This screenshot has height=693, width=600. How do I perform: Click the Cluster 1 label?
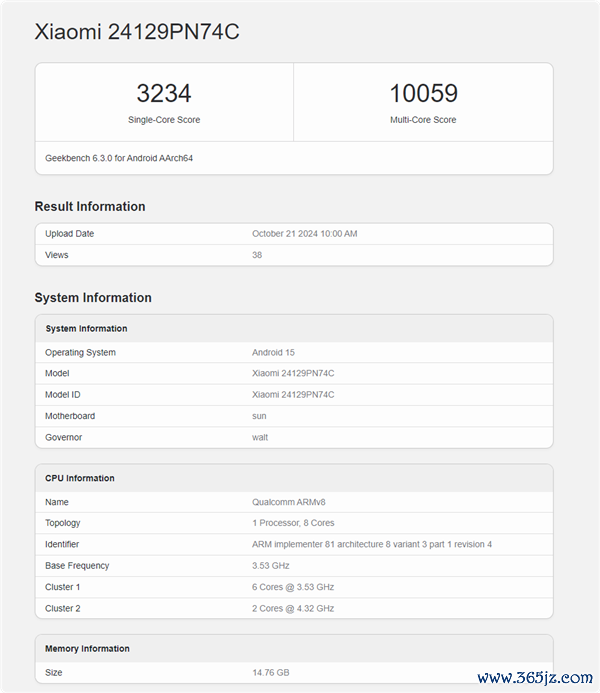[62, 587]
